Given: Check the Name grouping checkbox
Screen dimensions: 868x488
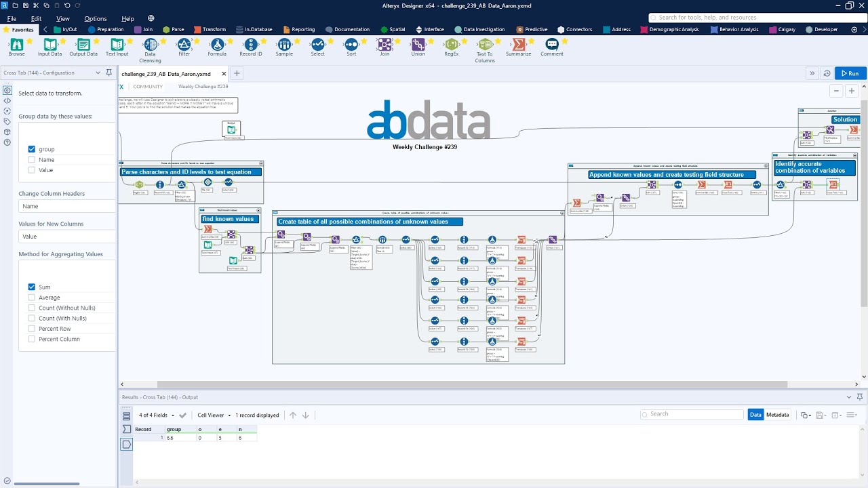Looking at the screenshot, I should click(31, 160).
